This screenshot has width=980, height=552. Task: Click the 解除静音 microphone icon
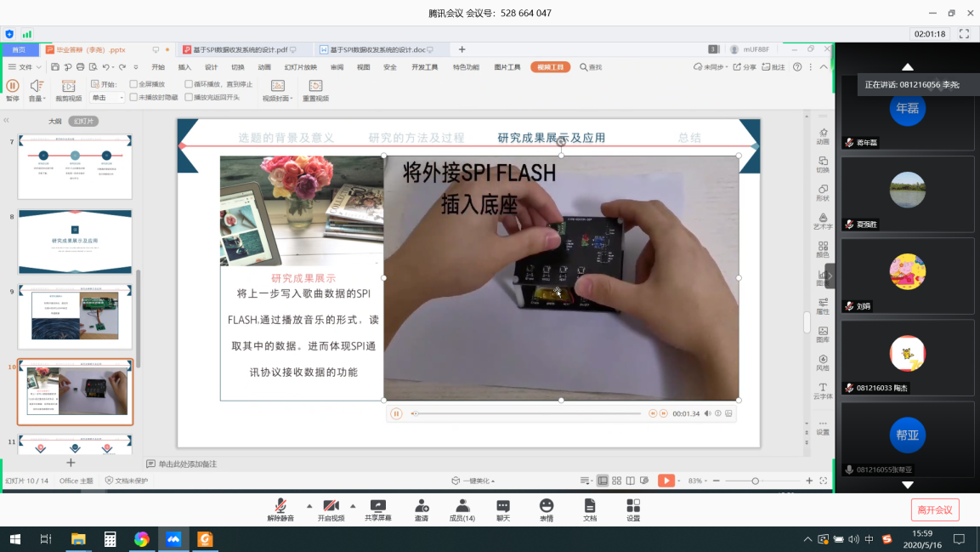[280, 505]
